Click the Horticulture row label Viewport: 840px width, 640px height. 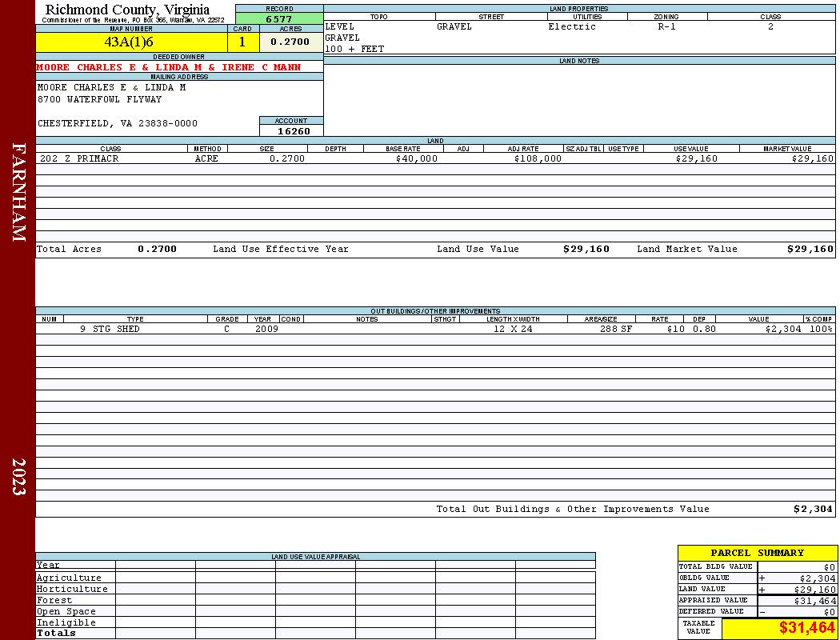coord(72,589)
